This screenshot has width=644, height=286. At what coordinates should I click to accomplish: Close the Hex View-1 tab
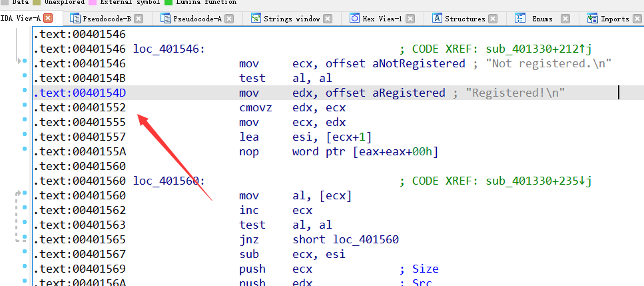click(410, 19)
